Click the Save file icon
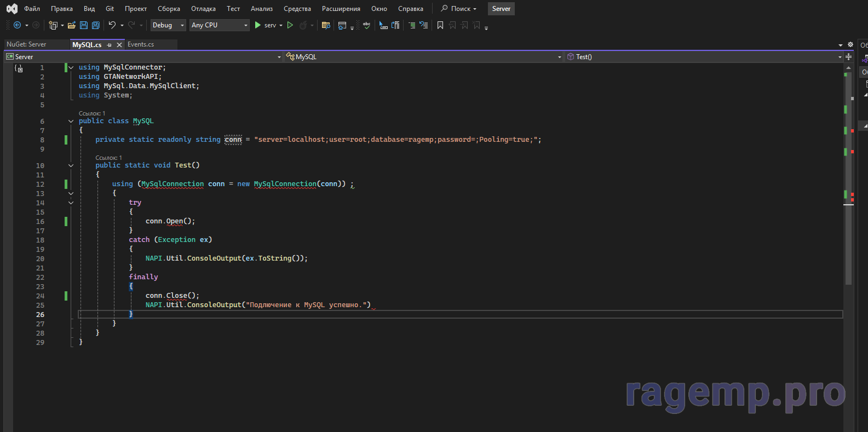 pos(84,25)
